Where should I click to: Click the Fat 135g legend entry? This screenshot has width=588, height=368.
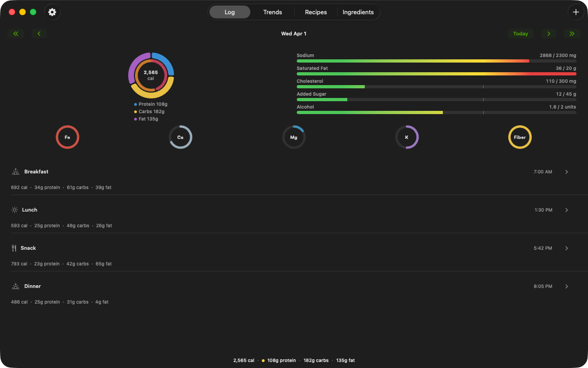click(146, 119)
